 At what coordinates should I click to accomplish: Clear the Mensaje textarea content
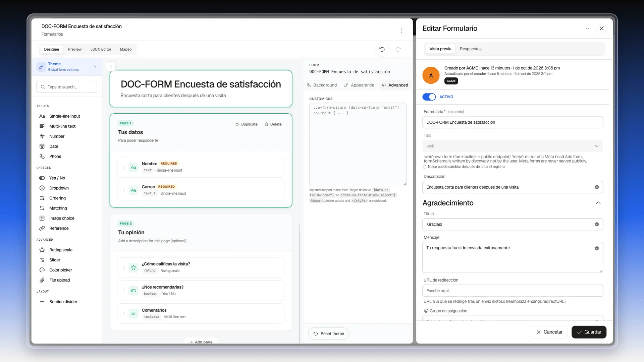click(x=597, y=248)
